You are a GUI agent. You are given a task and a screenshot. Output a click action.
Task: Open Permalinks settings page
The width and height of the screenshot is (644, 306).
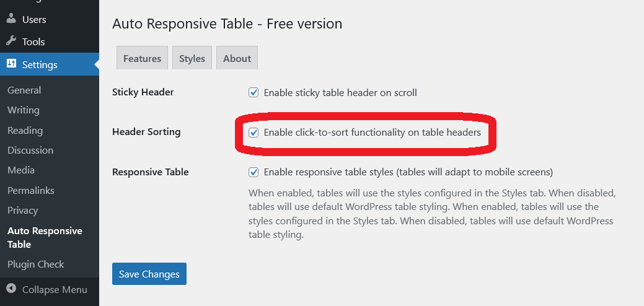tap(31, 190)
